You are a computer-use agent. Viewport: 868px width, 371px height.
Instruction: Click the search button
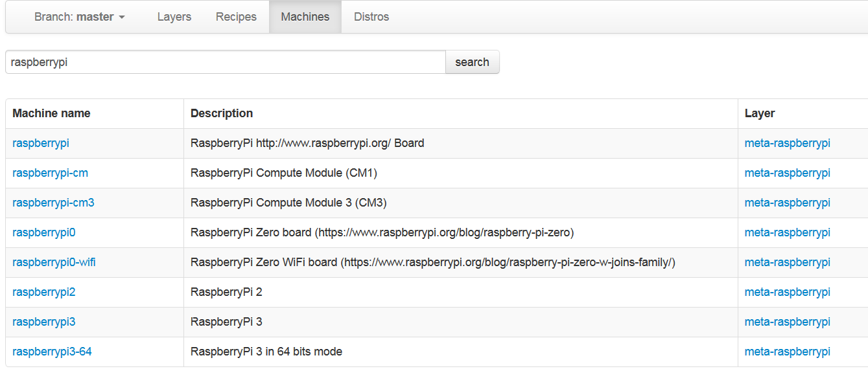(472, 62)
